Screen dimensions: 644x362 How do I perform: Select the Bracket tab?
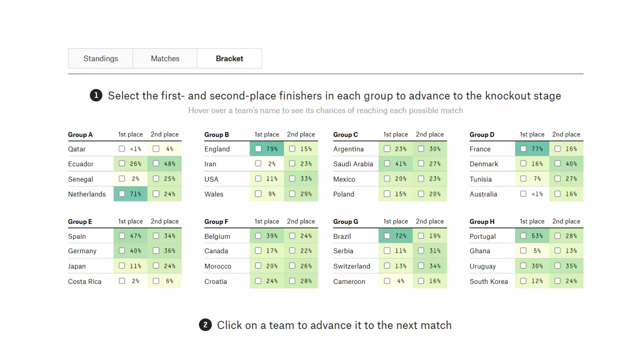point(229,58)
